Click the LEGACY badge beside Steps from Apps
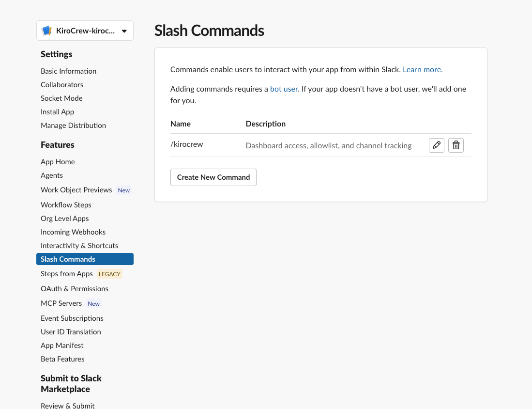Viewport: 532px width, 409px height. click(x=109, y=274)
